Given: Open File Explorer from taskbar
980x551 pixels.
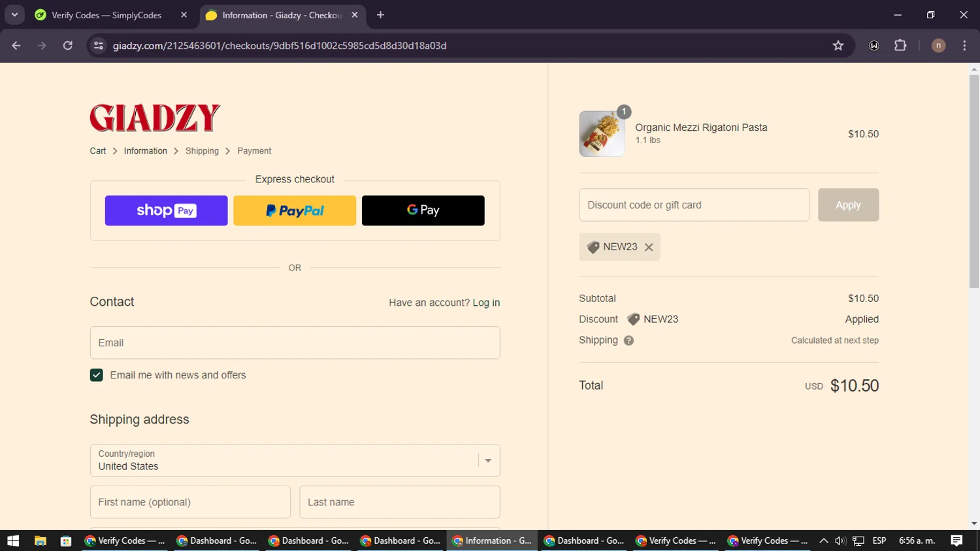Looking at the screenshot, I should tap(41, 541).
